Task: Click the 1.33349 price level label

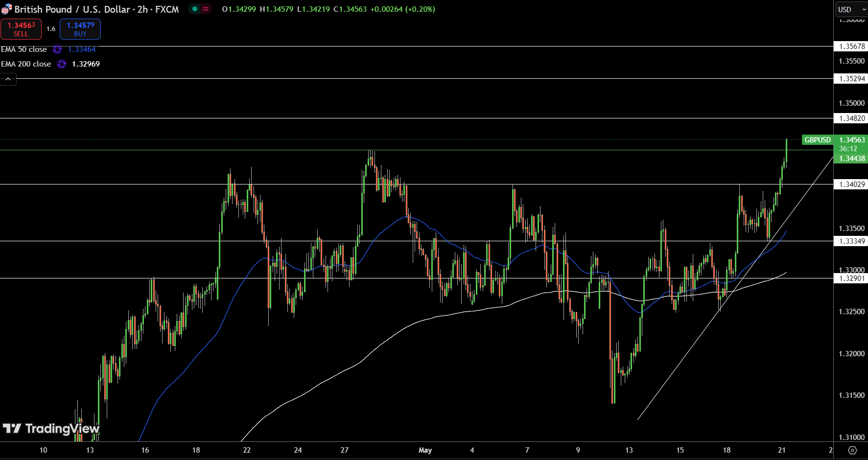Action: pyautogui.click(x=852, y=241)
